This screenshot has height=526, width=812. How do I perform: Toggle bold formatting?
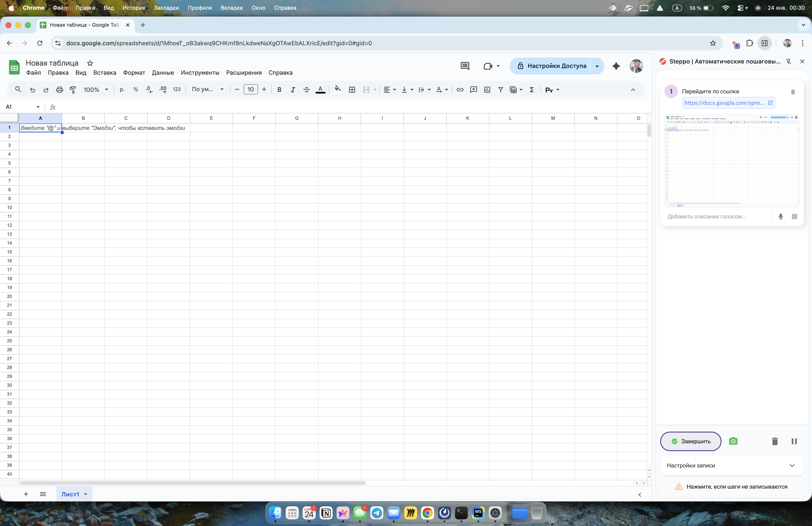click(x=279, y=90)
